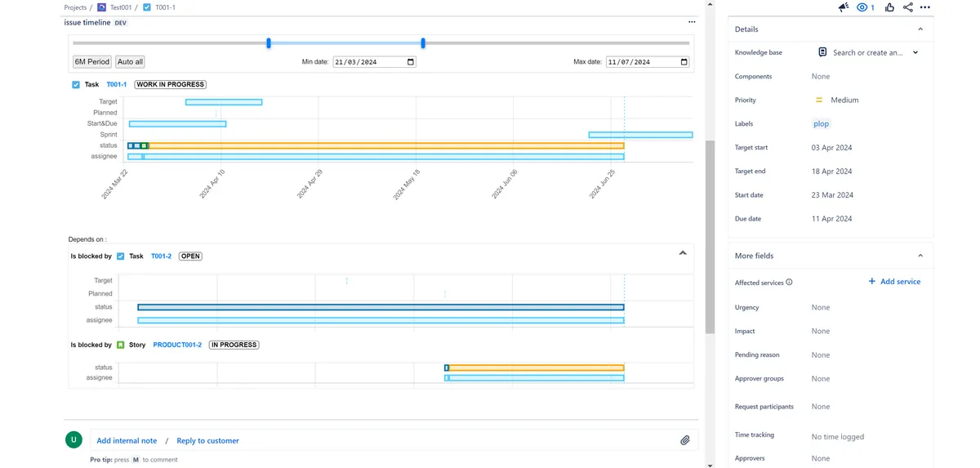Click the OPEN status badge of T001-2

point(190,256)
